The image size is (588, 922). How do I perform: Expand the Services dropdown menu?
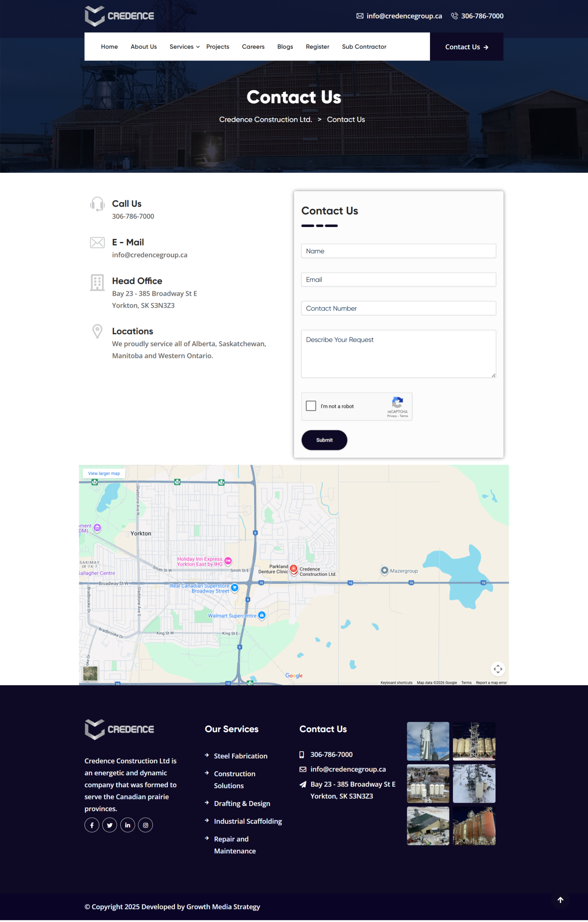click(x=184, y=47)
